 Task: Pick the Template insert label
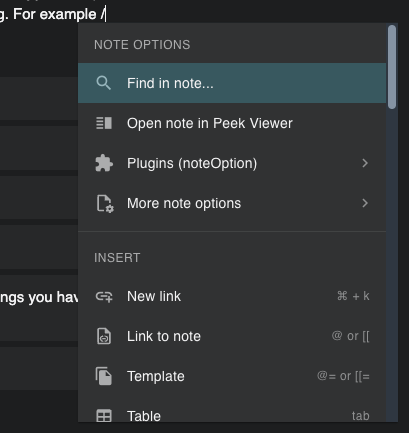(x=156, y=376)
